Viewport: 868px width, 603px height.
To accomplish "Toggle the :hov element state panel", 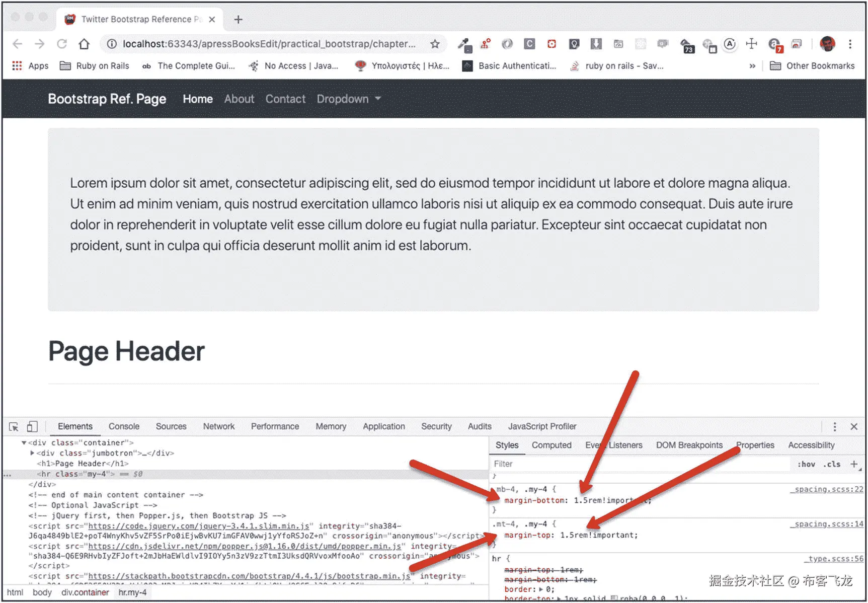I will [806, 464].
